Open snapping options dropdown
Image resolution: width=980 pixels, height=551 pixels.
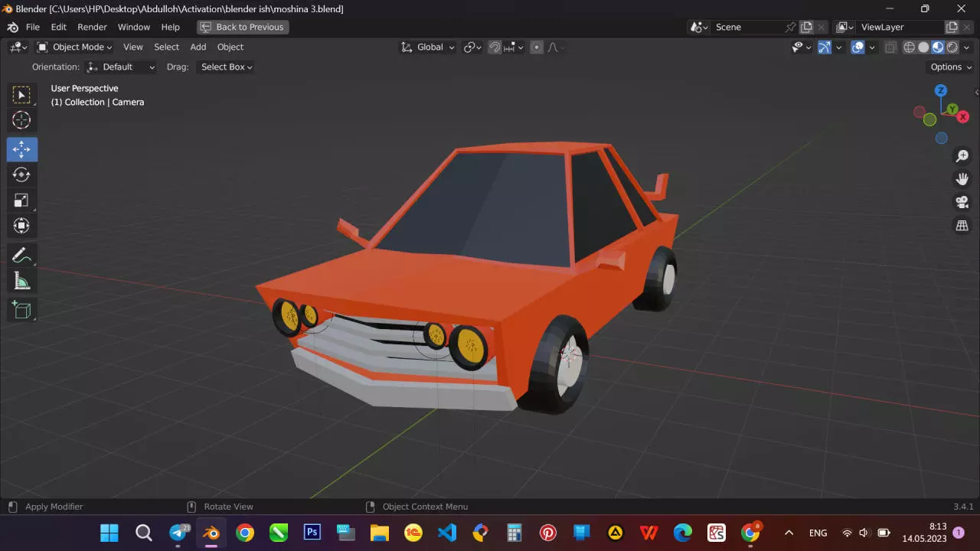pyautogui.click(x=514, y=47)
